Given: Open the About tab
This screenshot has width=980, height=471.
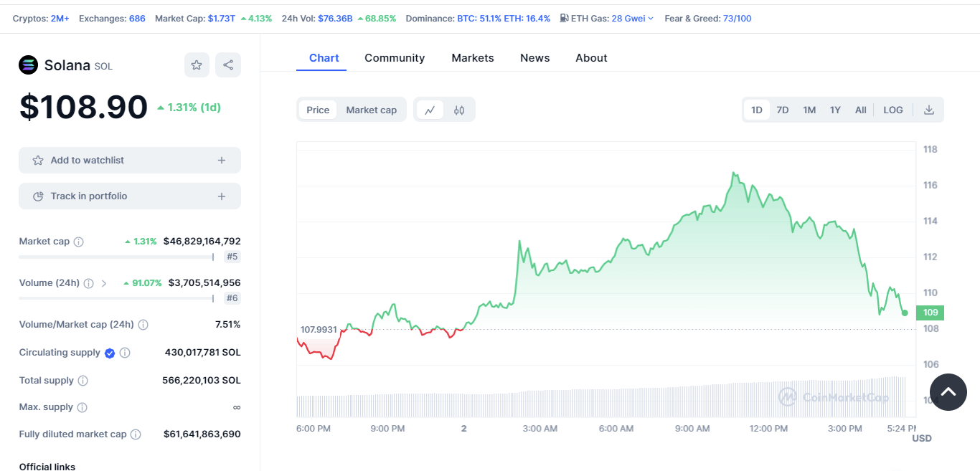Looking at the screenshot, I should click(591, 58).
